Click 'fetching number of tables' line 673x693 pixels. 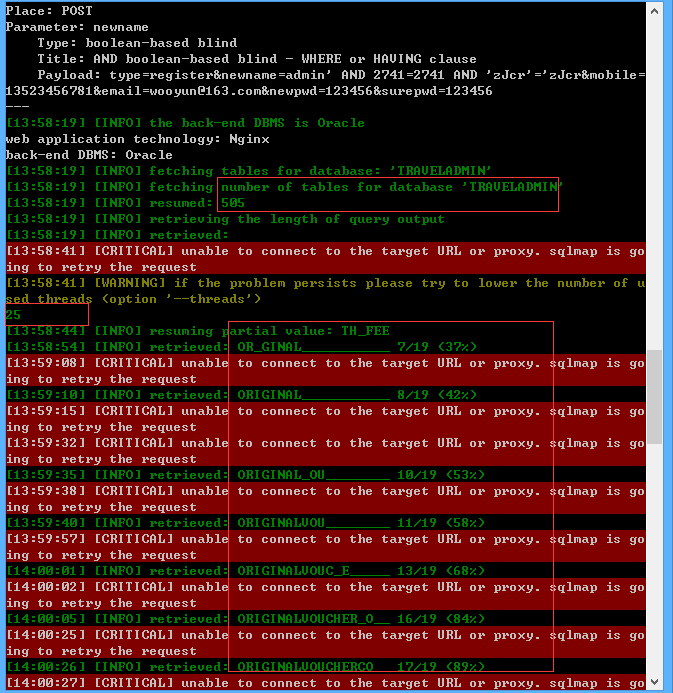[x=284, y=187]
